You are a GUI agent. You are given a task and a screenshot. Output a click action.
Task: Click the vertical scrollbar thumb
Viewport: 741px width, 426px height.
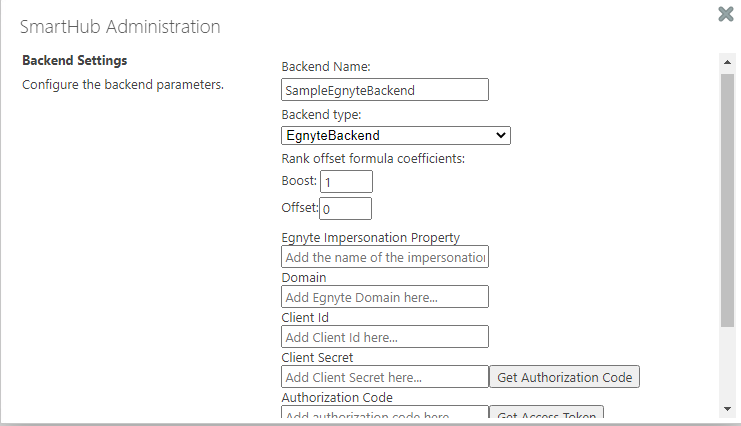tap(727, 200)
